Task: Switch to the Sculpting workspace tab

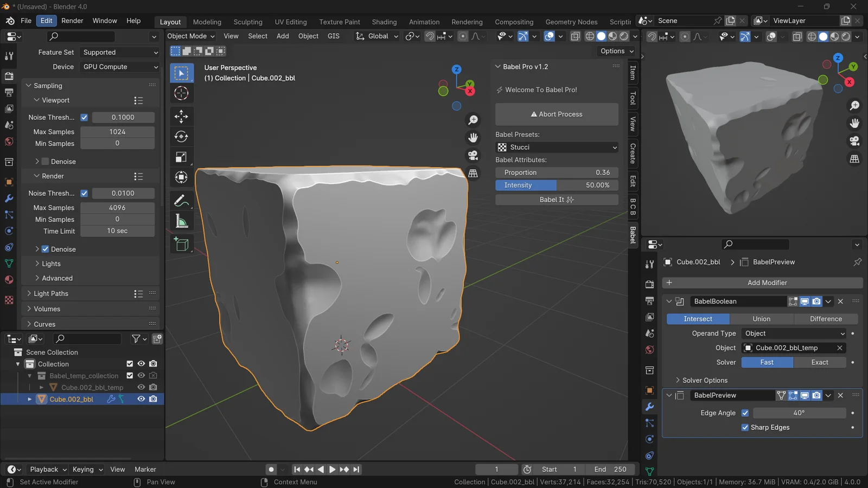Action: pyautogui.click(x=248, y=22)
